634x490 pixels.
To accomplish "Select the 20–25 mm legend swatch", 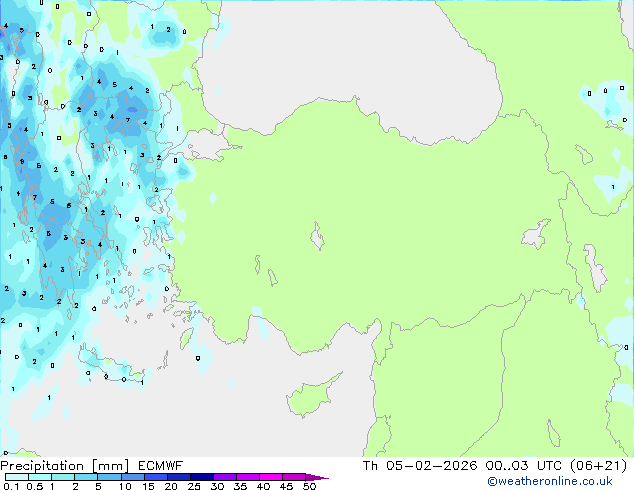I will pos(178,477).
